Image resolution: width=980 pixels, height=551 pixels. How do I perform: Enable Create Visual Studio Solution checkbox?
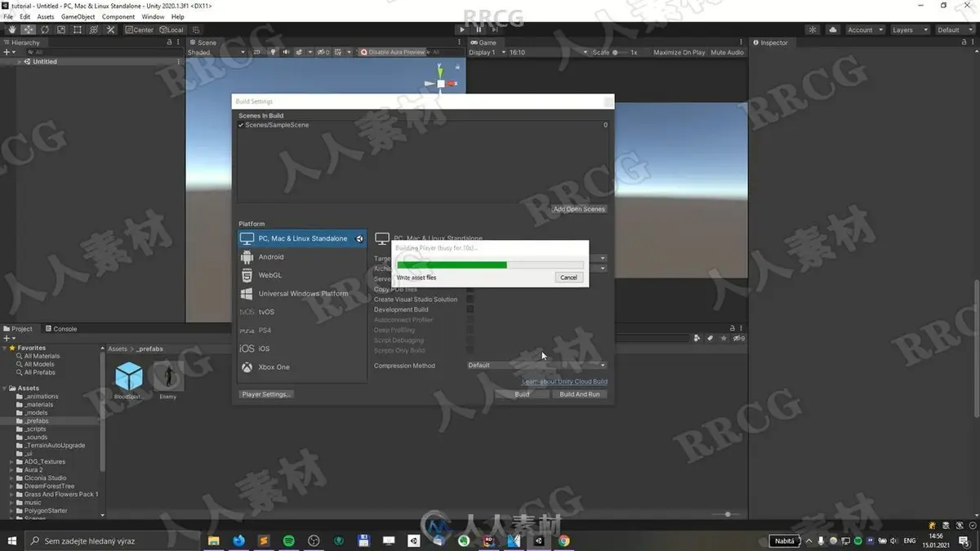470,300
